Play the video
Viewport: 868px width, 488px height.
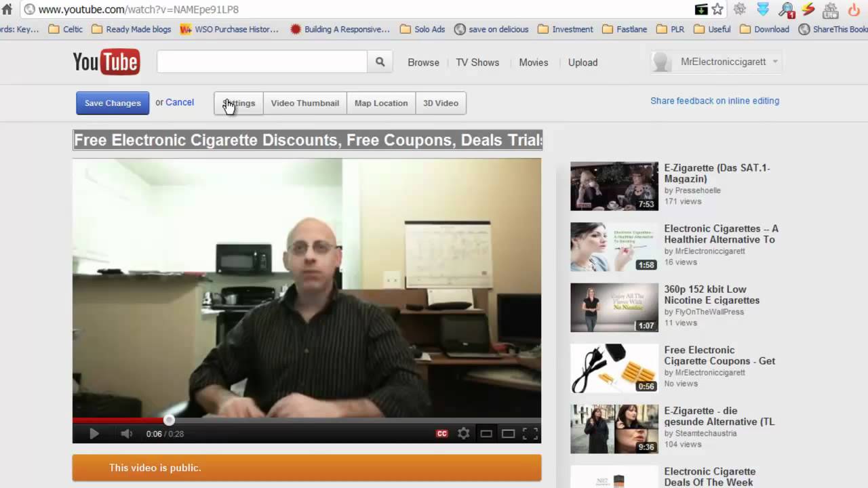pos(94,434)
